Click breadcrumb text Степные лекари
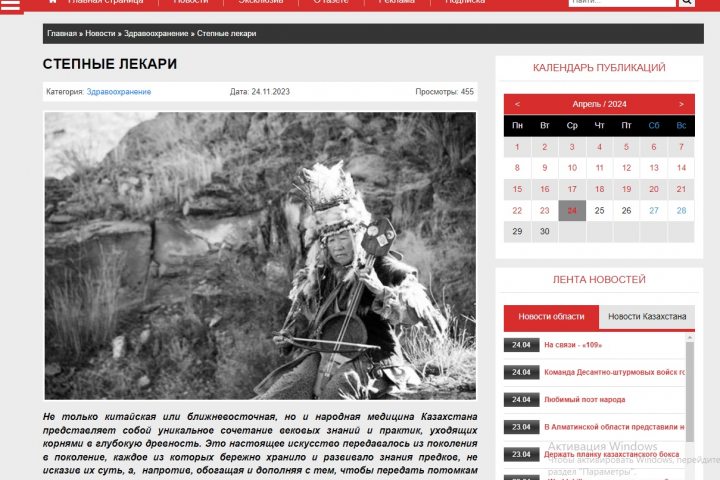Screen dimensions: 720x480 [x=226, y=34]
